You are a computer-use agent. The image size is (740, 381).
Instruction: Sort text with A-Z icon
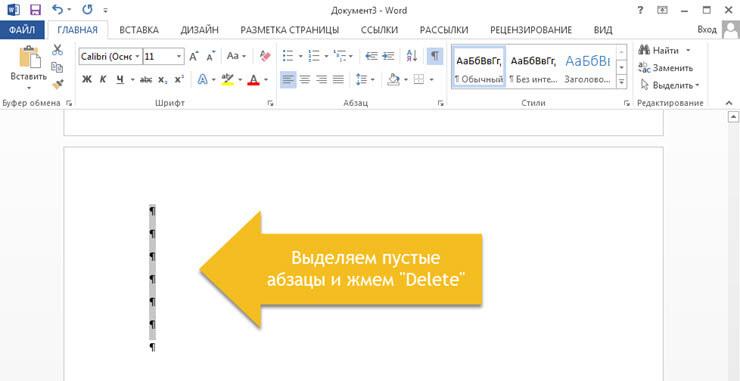tap(412, 56)
